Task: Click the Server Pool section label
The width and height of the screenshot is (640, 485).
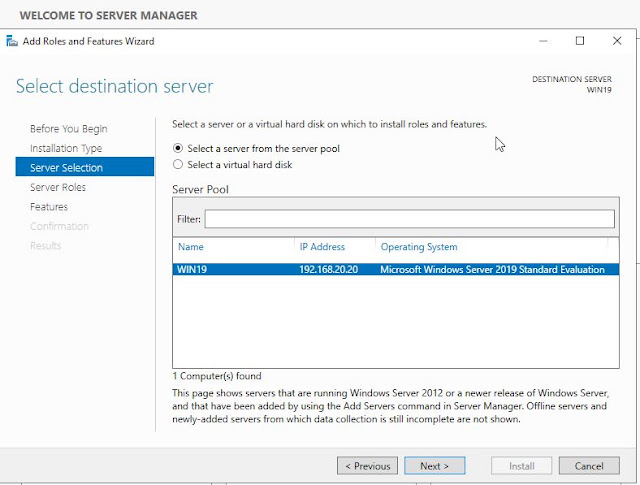Action: (x=200, y=189)
